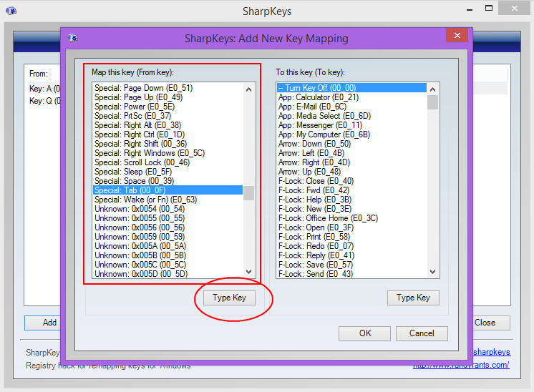Screen dimensions: 534x392
Task: Select Special: Right Ctrl (E0_1D)
Action: pos(168,134)
